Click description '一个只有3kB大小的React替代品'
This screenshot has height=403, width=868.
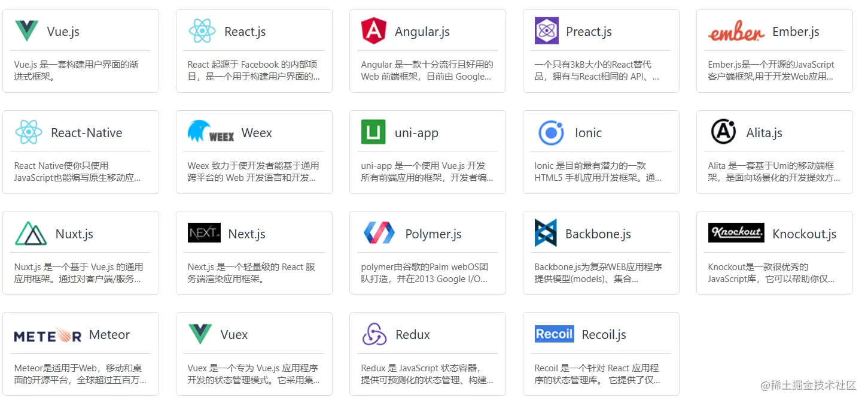pyautogui.click(x=597, y=71)
